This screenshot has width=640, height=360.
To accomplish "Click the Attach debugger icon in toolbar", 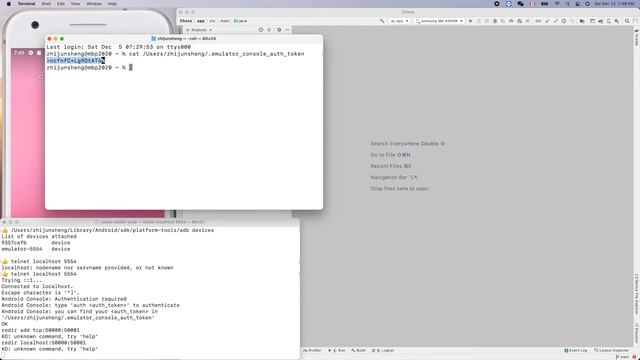I will click(520, 21).
